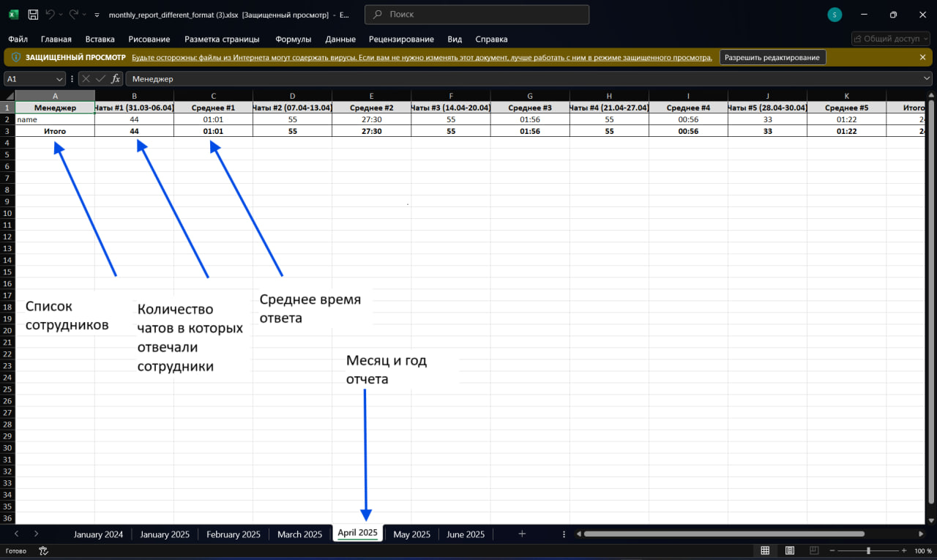Switch to Page Layout view
The image size is (937, 560).
point(790,550)
